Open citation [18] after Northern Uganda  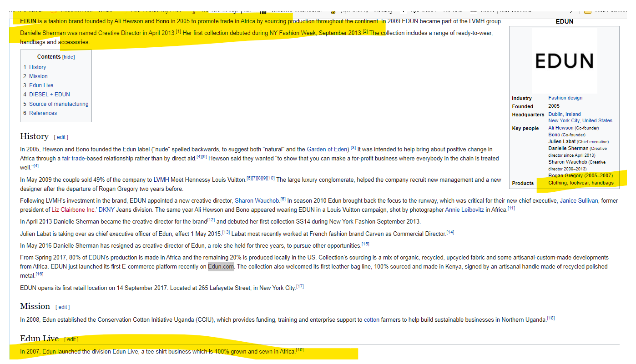551,318
